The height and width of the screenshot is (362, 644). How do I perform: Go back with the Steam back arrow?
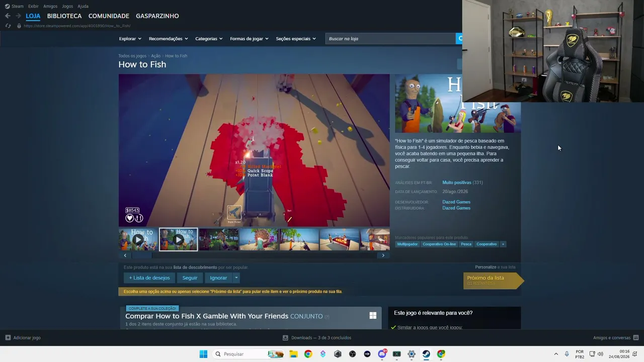[x=8, y=16]
